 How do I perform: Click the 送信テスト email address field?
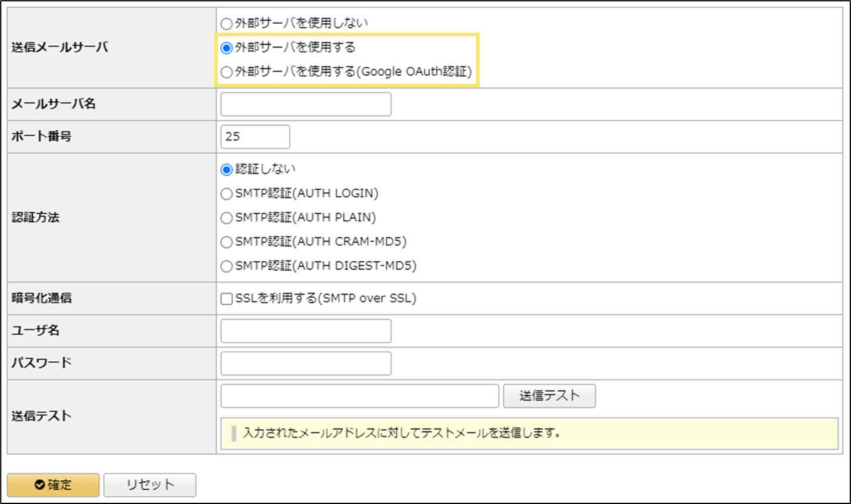click(359, 395)
